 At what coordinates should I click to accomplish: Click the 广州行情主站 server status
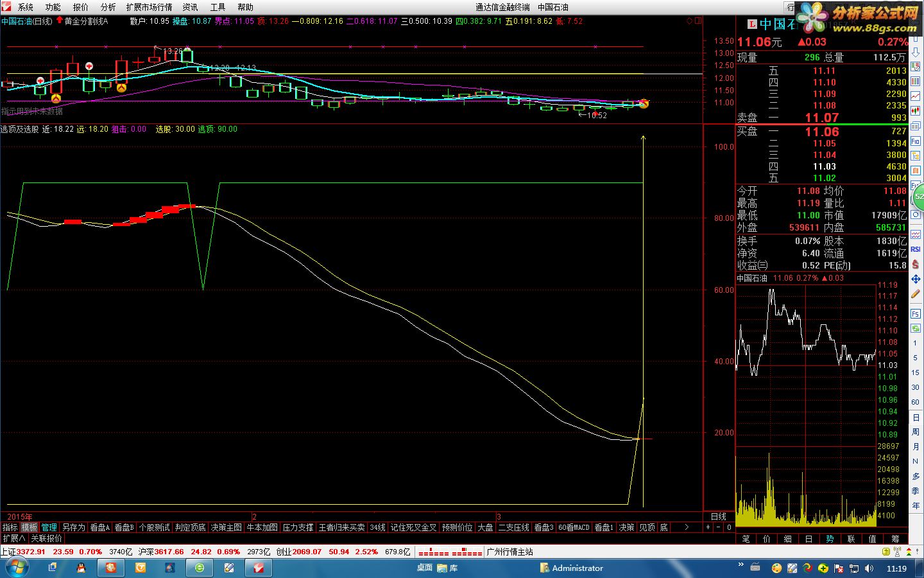click(x=510, y=552)
